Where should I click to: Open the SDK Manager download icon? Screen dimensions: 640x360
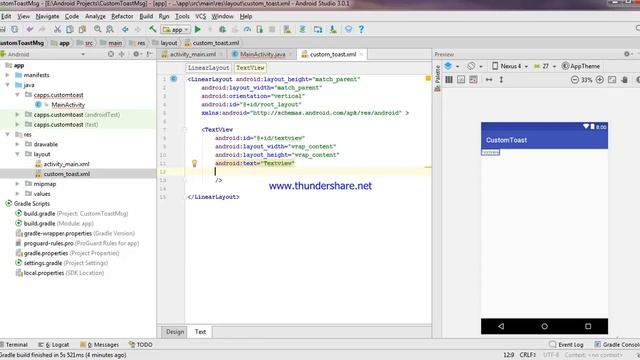[x=333, y=29]
